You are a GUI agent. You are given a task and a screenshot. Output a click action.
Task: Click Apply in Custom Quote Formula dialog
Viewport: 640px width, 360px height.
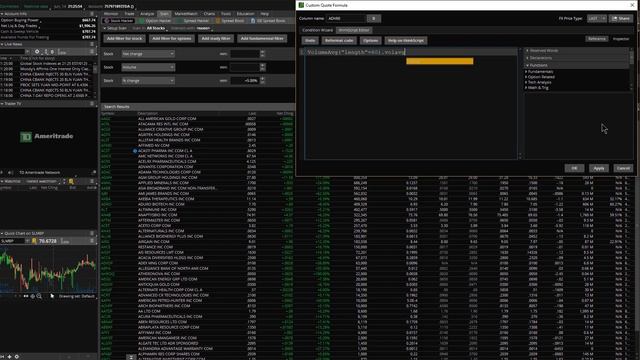tap(598, 168)
